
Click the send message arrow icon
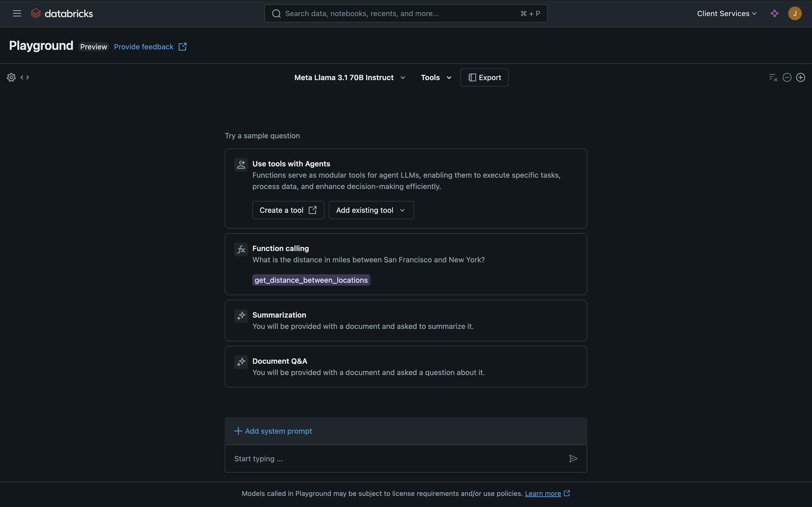573,459
